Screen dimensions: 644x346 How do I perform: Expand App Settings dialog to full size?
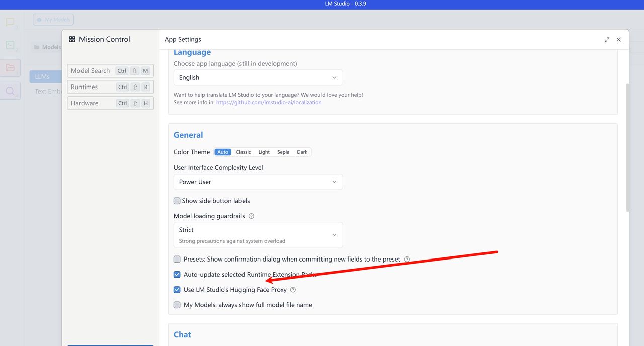607,40
